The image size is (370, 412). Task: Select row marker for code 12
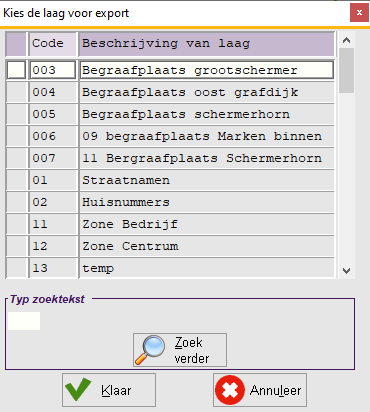point(16,246)
